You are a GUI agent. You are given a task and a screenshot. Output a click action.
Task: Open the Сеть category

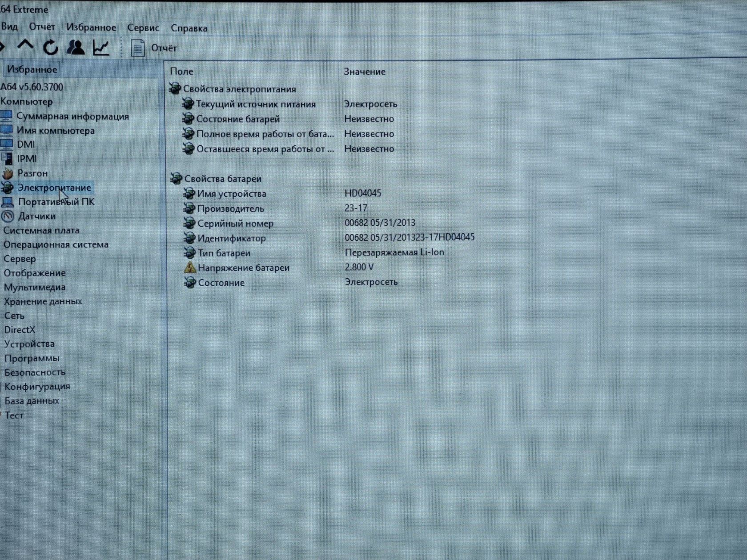point(14,316)
